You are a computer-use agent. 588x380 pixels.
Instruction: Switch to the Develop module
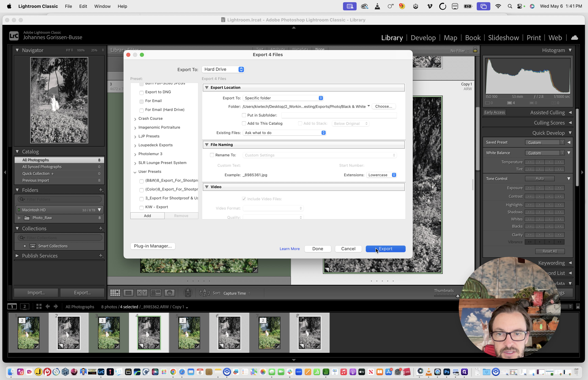(423, 37)
